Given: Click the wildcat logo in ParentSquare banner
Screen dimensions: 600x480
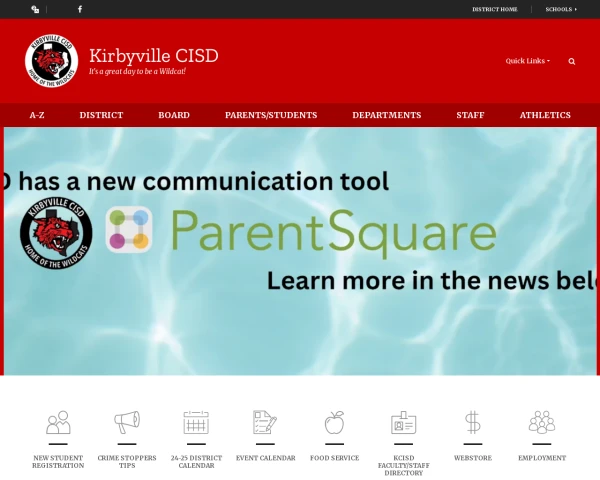Looking at the screenshot, I should pos(56,233).
